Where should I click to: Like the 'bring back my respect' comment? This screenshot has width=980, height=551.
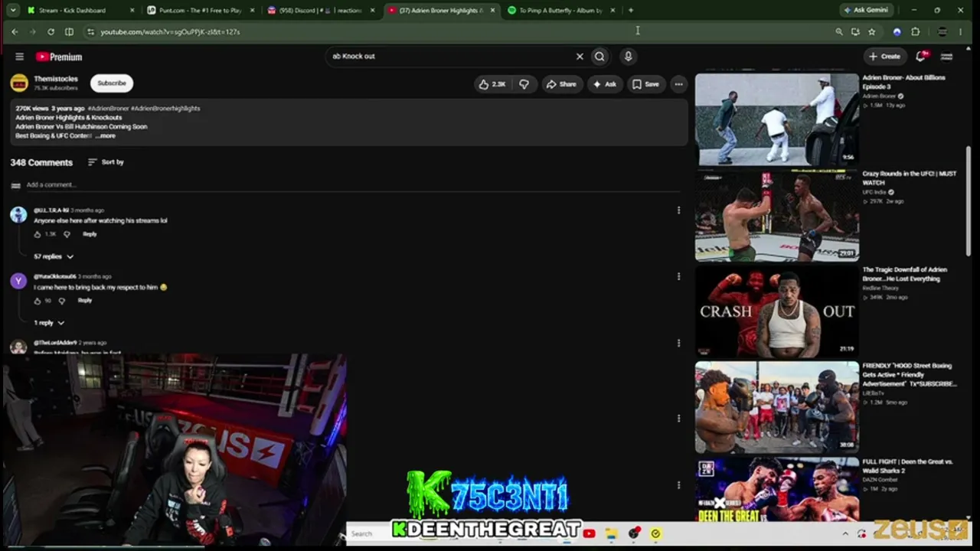click(x=37, y=301)
